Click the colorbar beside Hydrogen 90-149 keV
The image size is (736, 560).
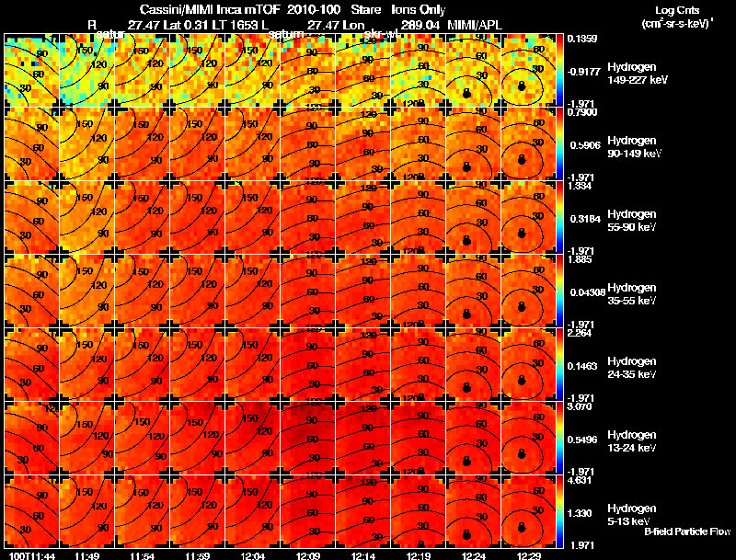click(559, 143)
